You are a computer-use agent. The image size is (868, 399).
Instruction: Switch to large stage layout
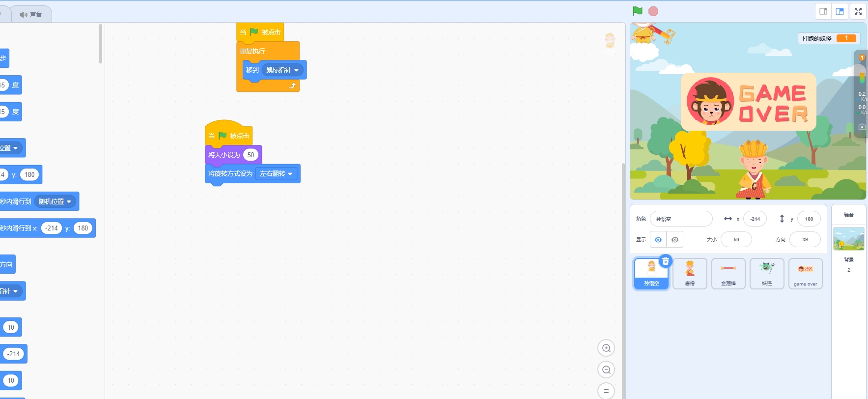click(840, 11)
